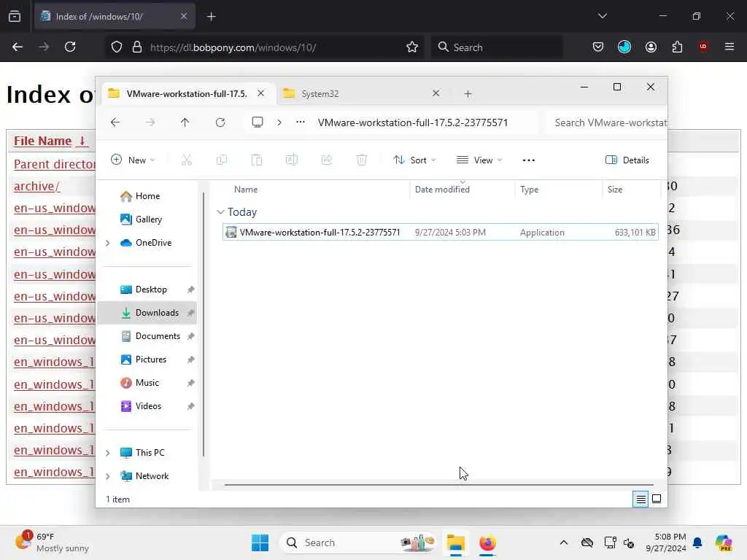This screenshot has width=747, height=560.
Task: Click Save to Pocket icon in Firefox
Action: (598, 47)
